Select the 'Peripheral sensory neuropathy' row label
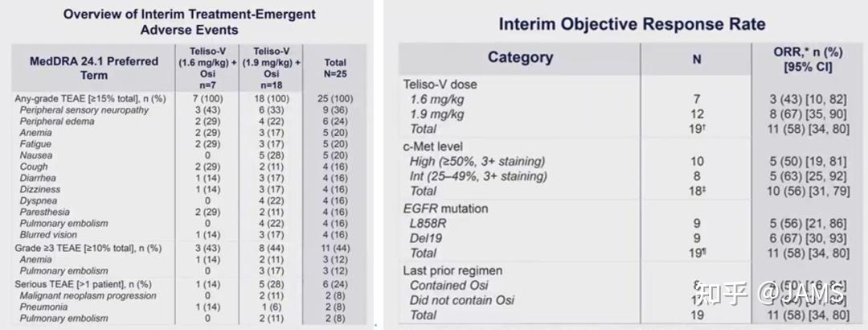 [x=84, y=109]
